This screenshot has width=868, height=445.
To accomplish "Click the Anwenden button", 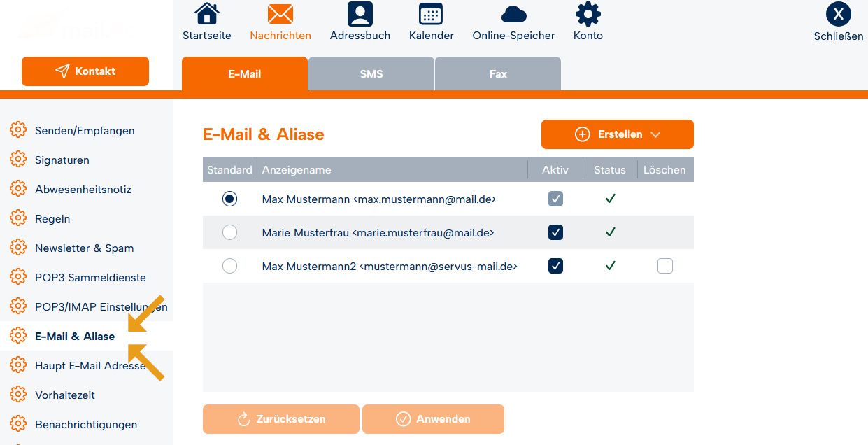I will point(433,419).
